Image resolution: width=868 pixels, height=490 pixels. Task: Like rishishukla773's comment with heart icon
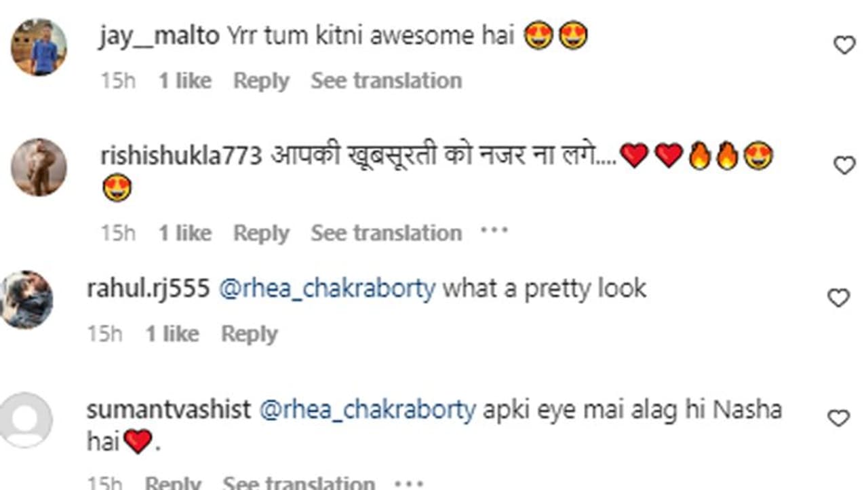point(844,165)
